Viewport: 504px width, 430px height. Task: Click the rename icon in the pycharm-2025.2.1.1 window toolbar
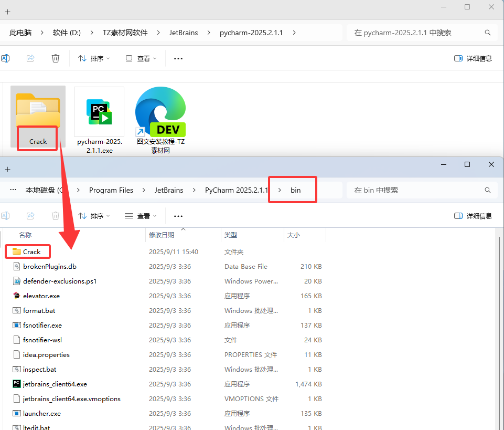pyautogui.click(x=5, y=58)
